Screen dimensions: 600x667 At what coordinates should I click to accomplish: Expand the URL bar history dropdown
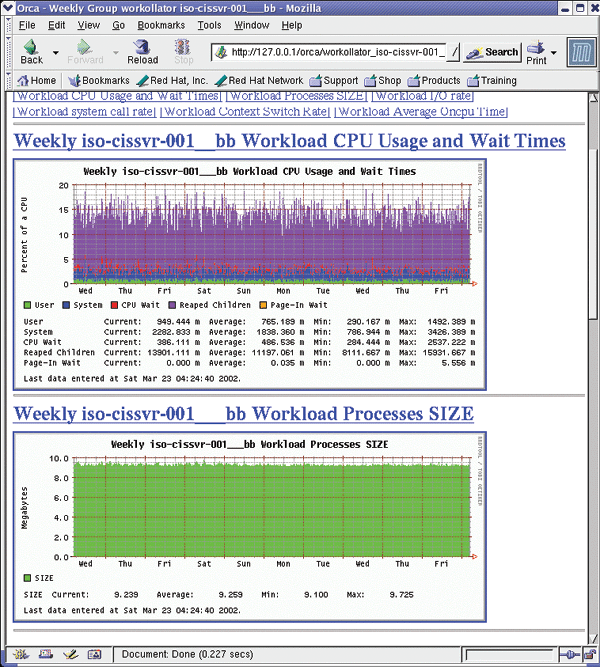(452, 52)
